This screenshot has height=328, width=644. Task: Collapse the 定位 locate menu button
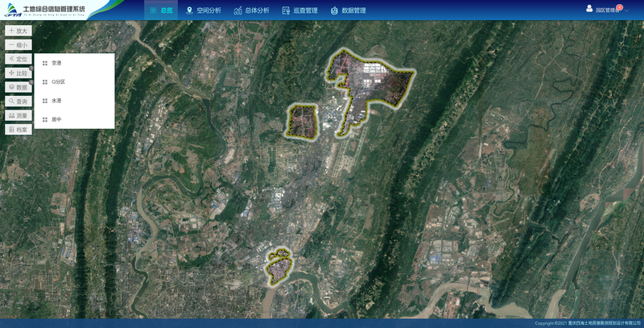(18, 59)
